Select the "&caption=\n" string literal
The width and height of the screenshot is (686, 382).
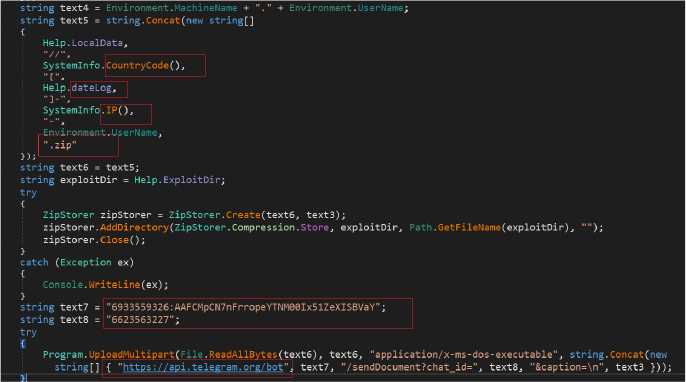[x=567, y=367]
